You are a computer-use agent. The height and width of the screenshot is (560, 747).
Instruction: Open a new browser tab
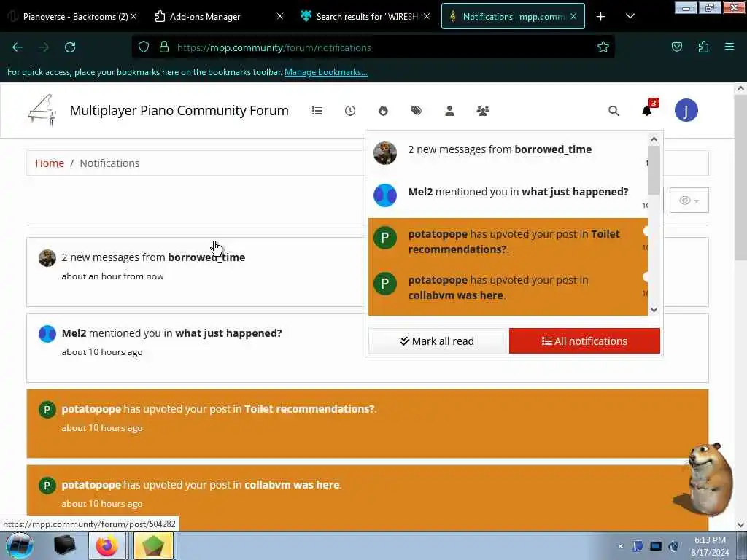(601, 17)
